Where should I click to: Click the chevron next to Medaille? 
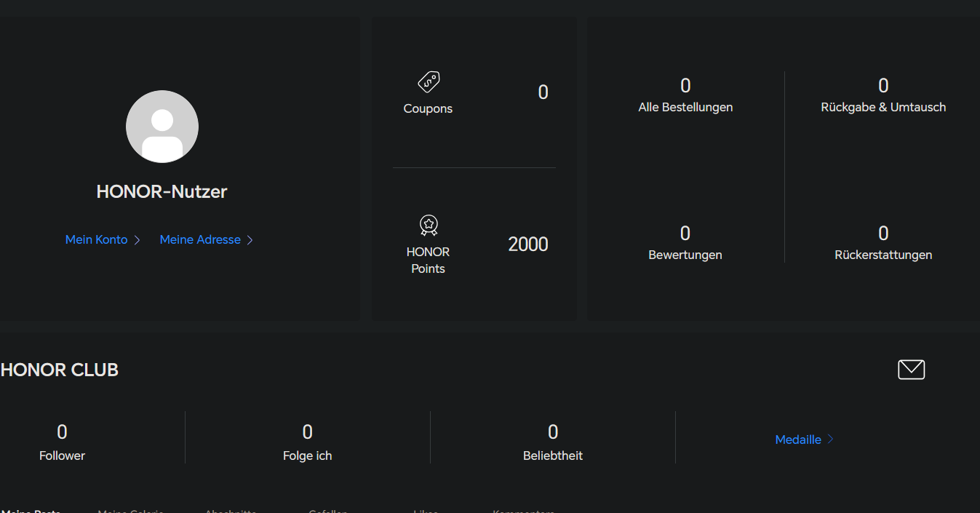[x=831, y=440]
